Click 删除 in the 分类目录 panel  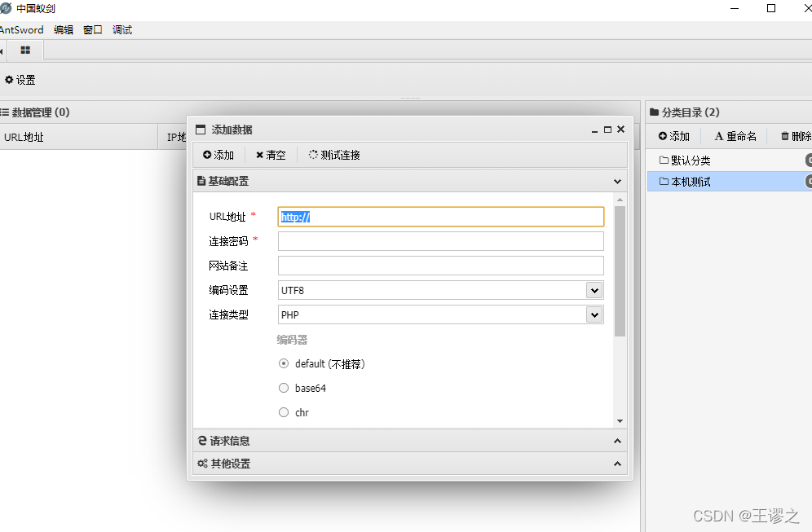(x=797, y=136)
